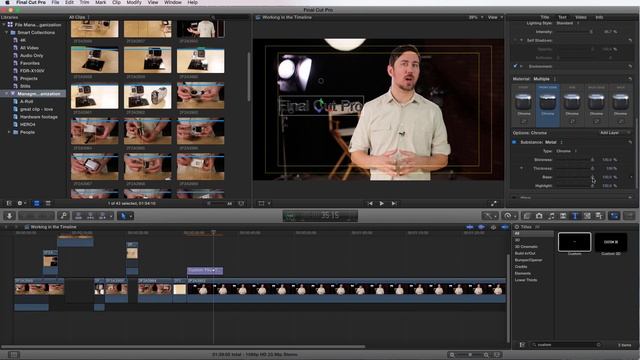
Task: Open the Substance Metal dropdown
Action: (553, 142)
